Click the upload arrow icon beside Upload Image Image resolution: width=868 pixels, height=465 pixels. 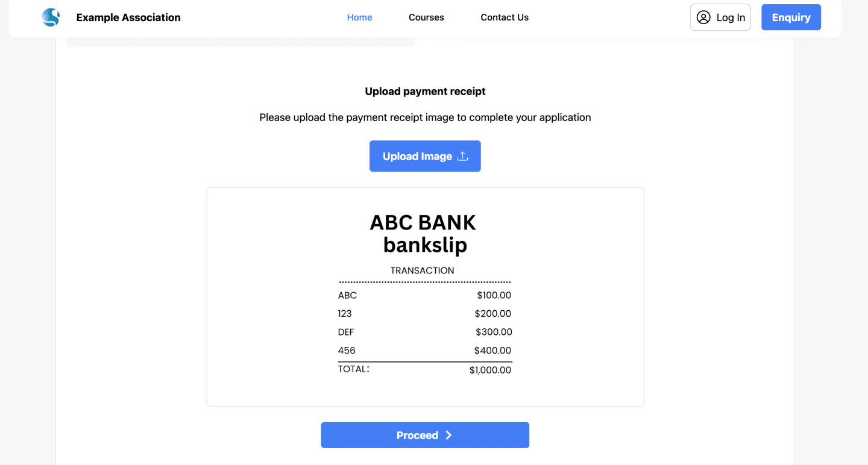(x=462, y=156)
